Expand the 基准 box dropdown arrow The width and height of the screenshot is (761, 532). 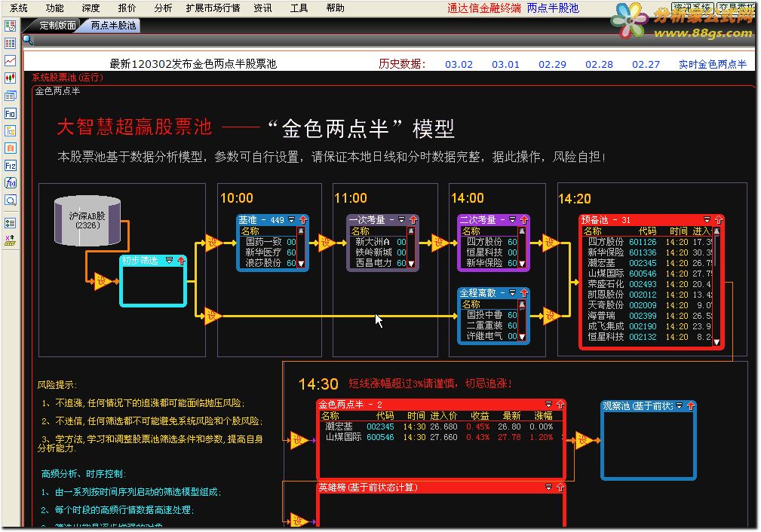291,220
